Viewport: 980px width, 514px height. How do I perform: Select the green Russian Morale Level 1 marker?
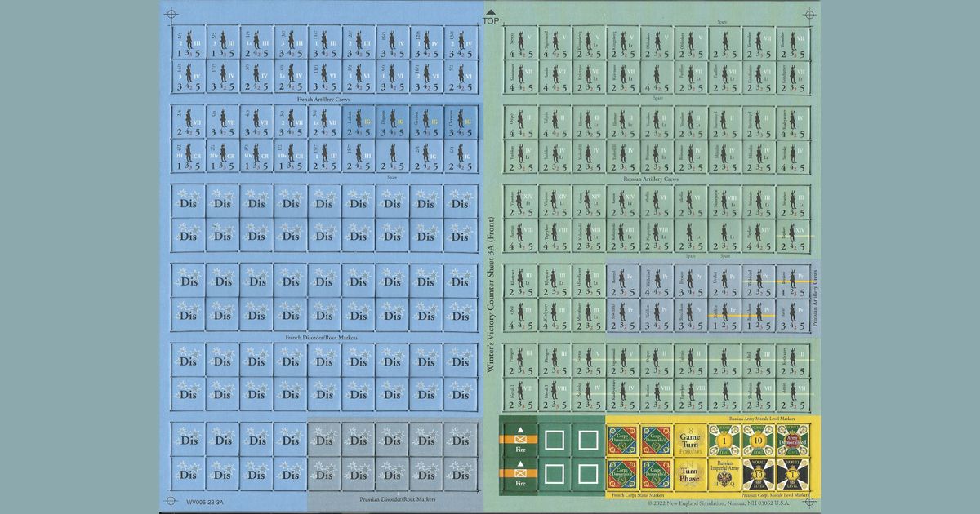coord(724,441)
